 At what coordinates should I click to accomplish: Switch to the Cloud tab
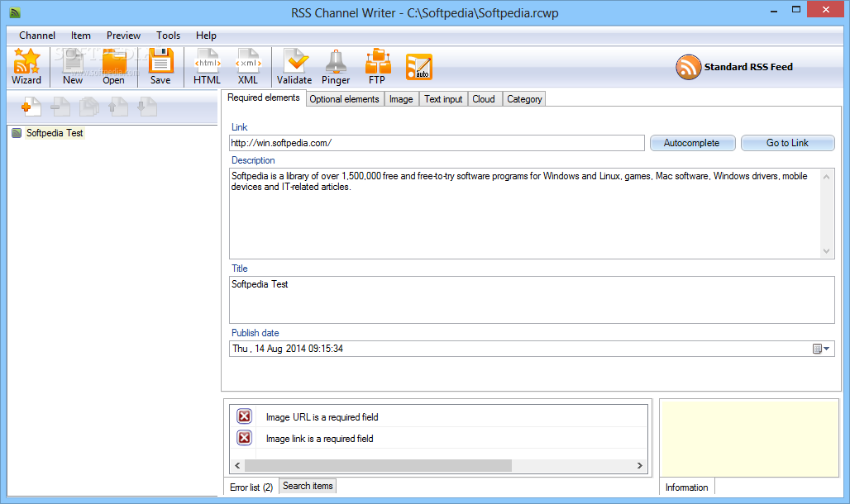(484, 99)
